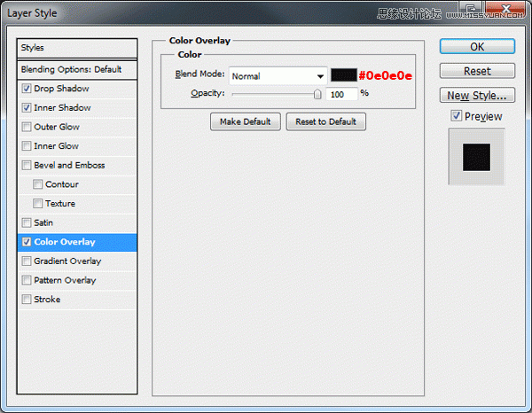Turn on the Satin effect checkbox
Screen dimensions: 532x413
click(27, 222)
